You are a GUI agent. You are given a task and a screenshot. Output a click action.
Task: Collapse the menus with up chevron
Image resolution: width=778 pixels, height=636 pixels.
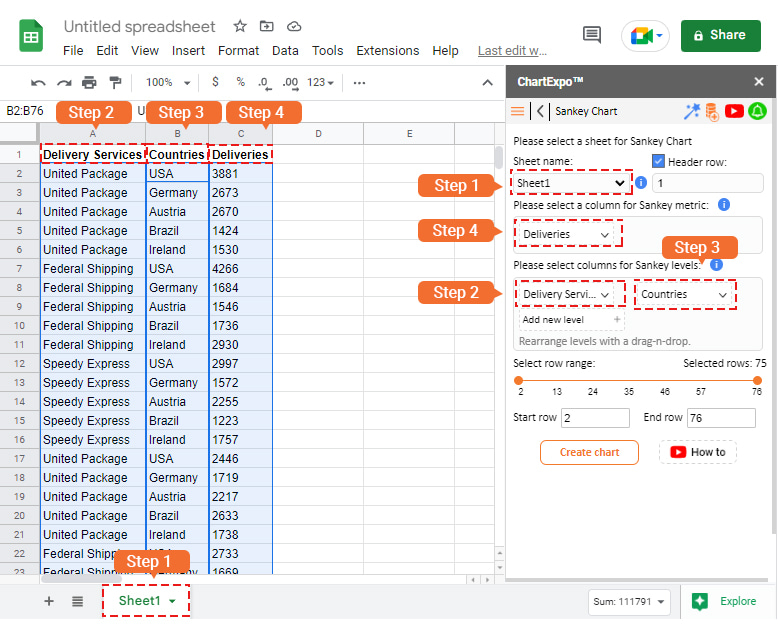click(x=488, y=83)
